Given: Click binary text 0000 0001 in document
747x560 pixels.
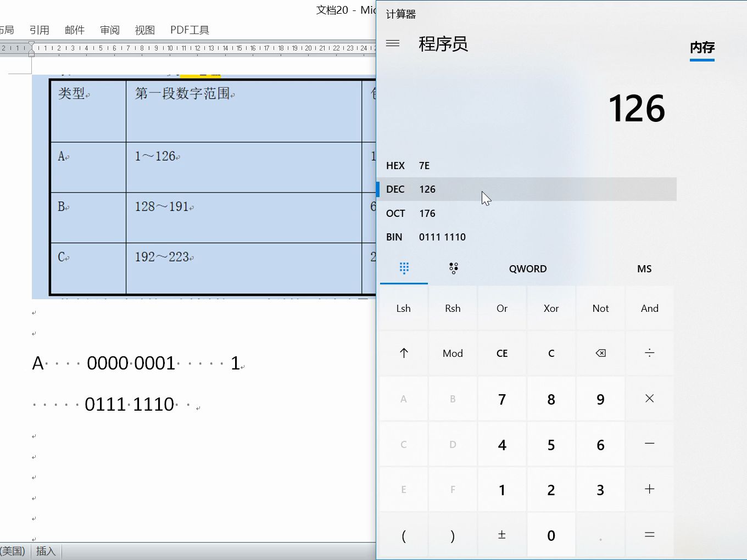Looking at the screenshot, I should coord(131,363).
